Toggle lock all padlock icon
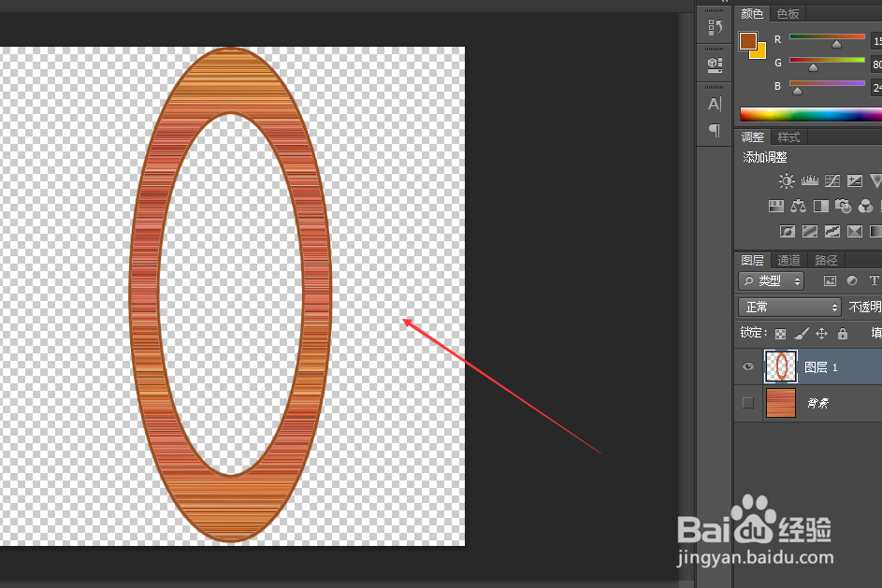Image resolution: width=882 pixels, height=588 pixels. (x=842, y=334)
